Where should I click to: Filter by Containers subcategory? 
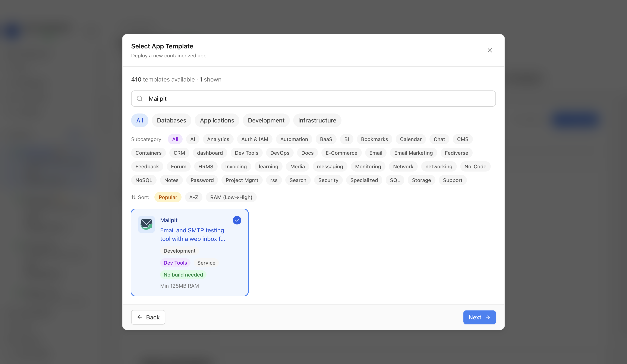(x=148, y=153)
